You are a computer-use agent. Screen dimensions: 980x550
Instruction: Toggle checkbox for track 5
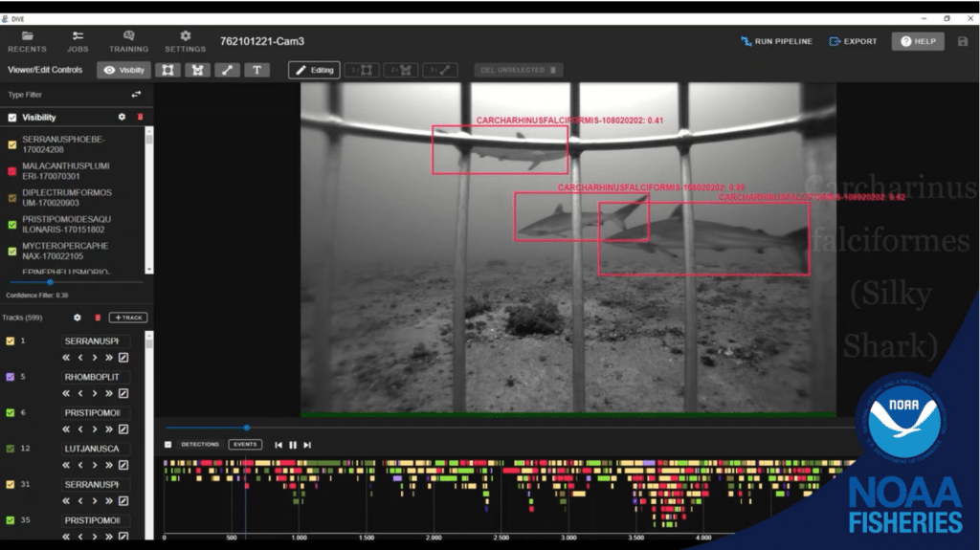pos(11,377)
